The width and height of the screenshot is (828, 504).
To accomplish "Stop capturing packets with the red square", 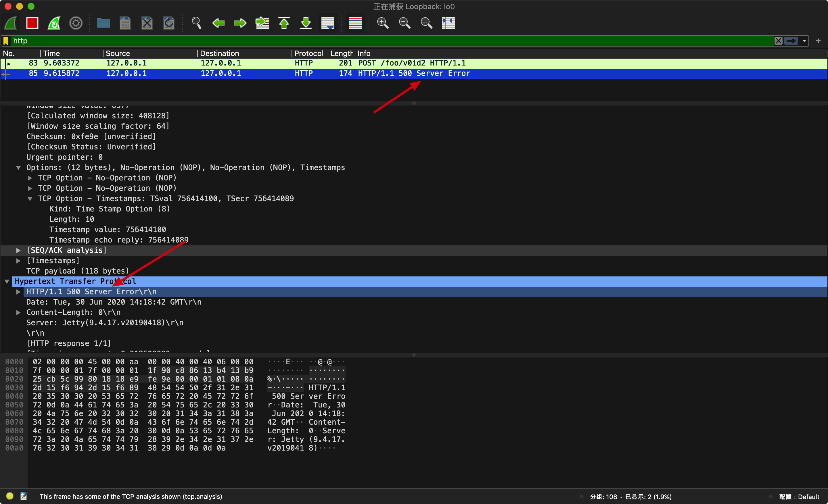I will [32, 23].
